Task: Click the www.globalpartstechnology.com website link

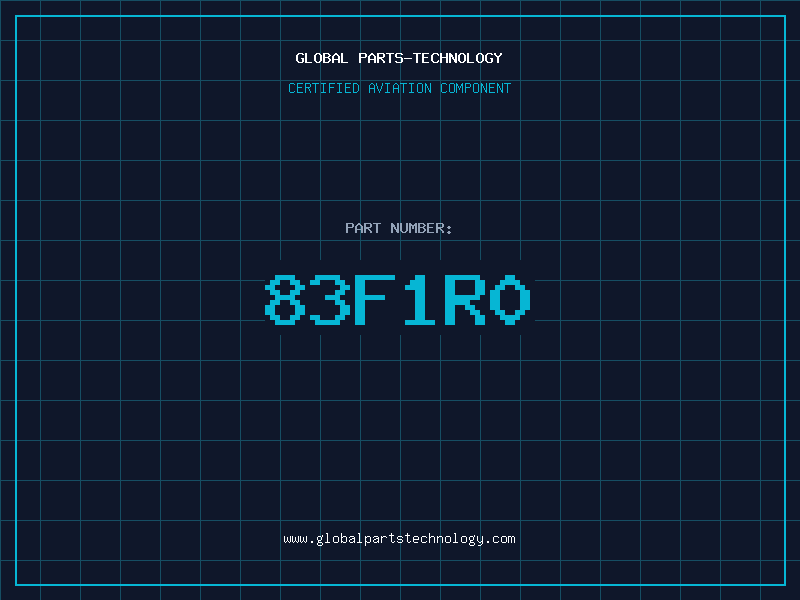Action: pyautogui.click(x=399, y=539)
